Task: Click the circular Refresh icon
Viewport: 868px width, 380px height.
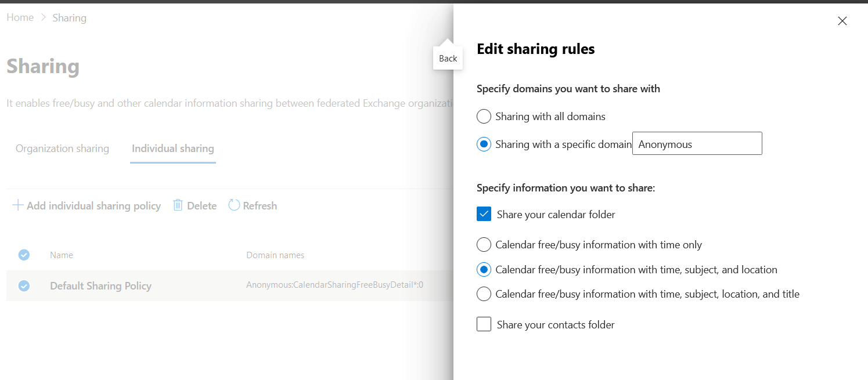Action: click(234, 205)
